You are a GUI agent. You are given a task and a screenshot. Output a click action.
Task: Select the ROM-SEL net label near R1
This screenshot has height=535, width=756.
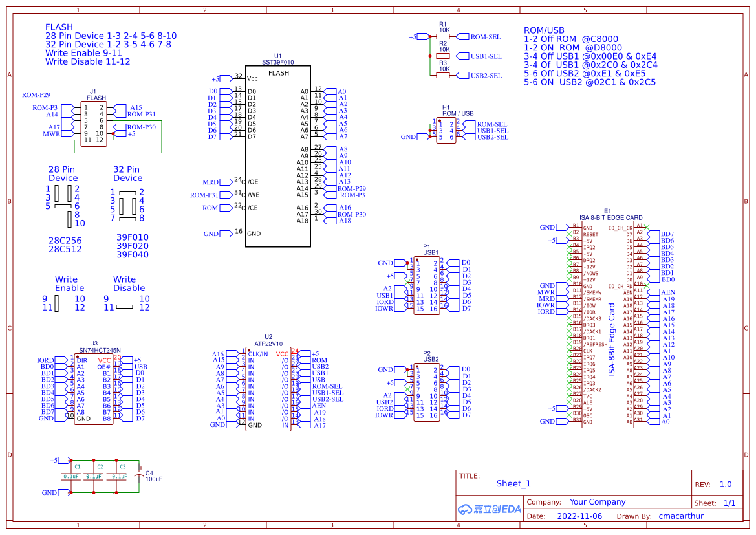point(486,37)
